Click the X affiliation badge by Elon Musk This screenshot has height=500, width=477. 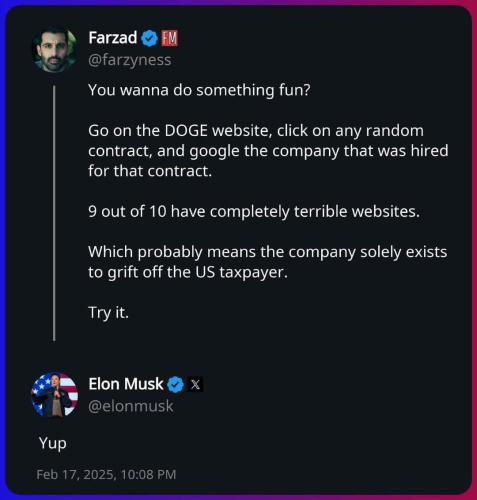195,385
